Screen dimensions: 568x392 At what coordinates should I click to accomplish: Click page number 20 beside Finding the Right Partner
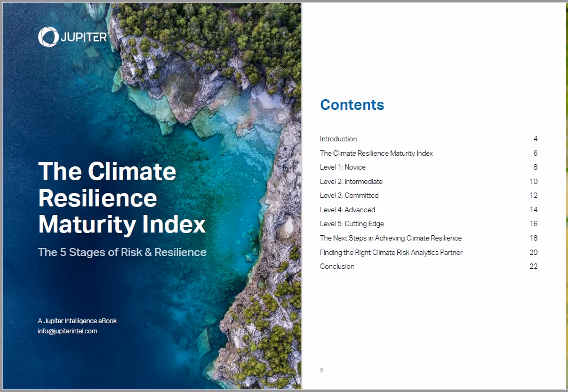coord(533,252)
